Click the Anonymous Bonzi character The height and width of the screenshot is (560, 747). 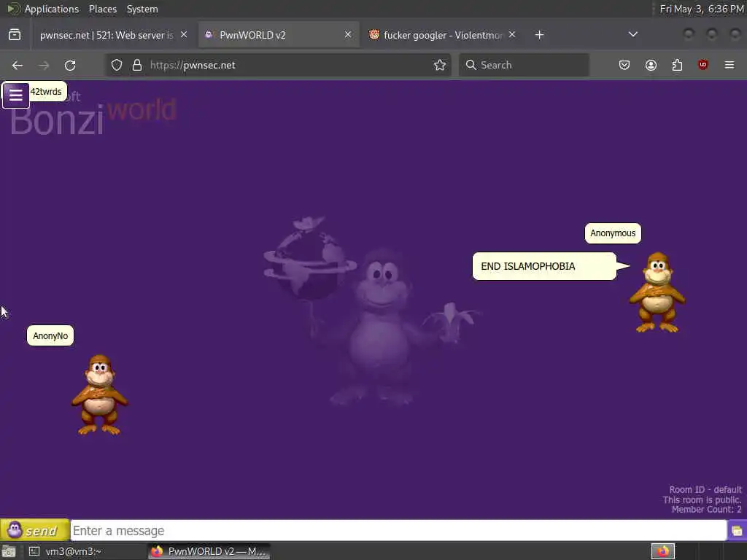click(x=657, y=292)
